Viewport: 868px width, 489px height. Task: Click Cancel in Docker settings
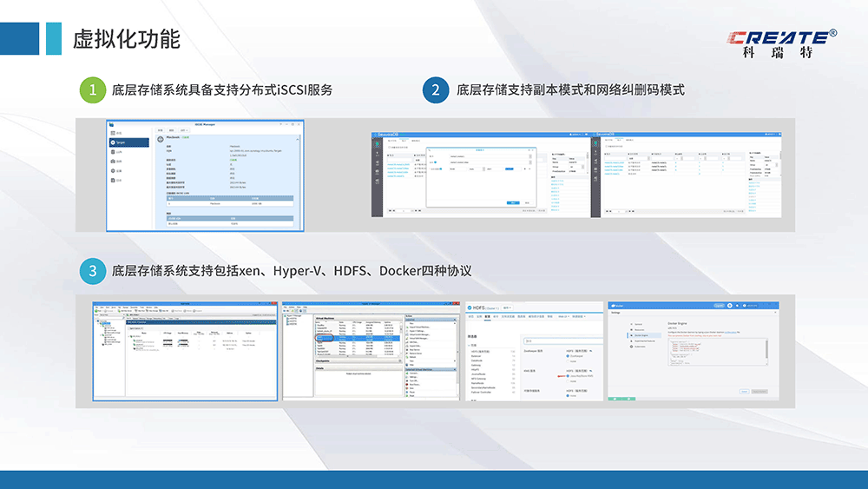point(745,392)
